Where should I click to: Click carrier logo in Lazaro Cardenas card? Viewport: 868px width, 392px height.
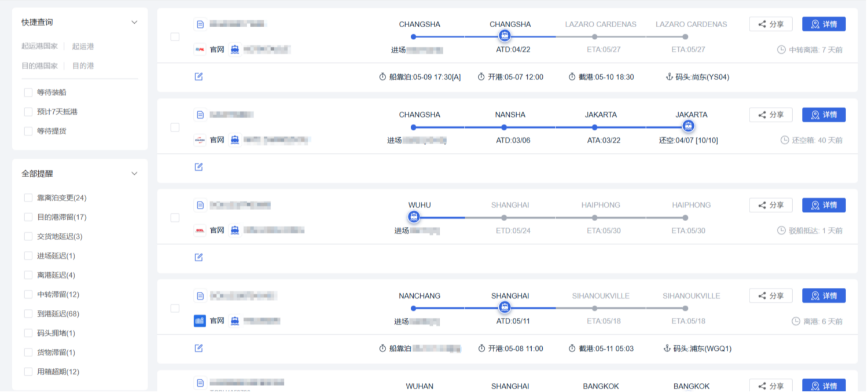[200, 50]
